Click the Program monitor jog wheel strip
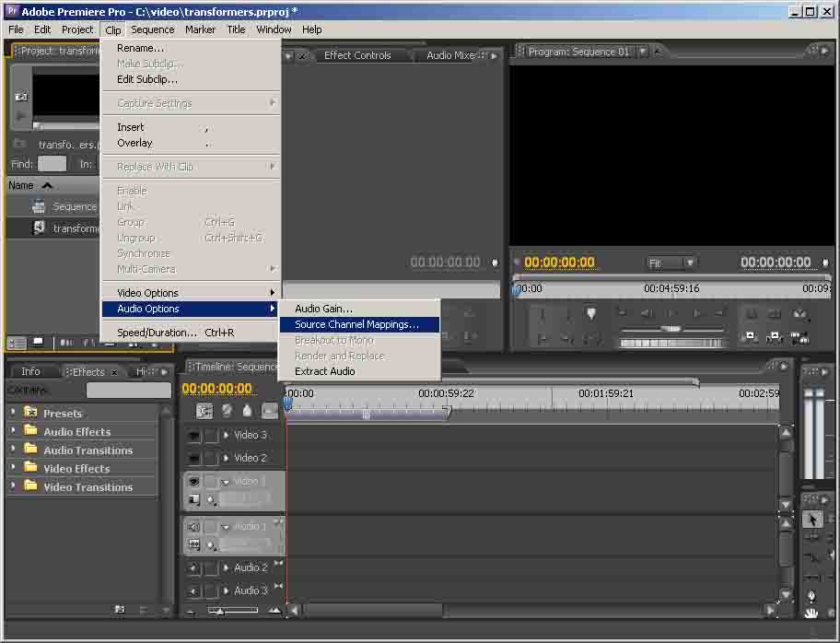The width and height of the screenshot is (840, 643). click(671, 343)
